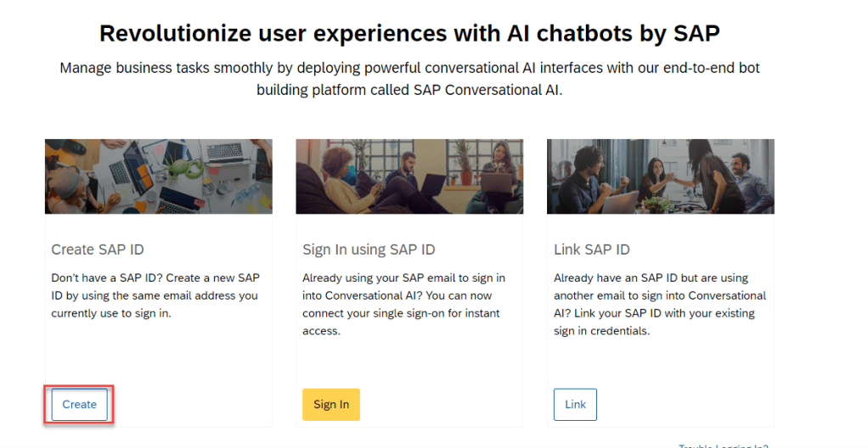868x448 pixels.
Task: Click the Create button
Action: tap(79, 405)
